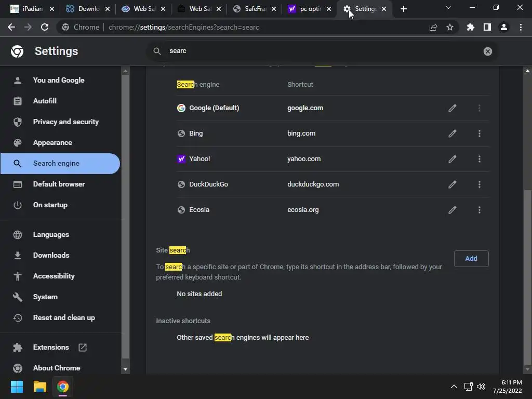
Task: Click the address bar URL
Action: point(183,27)
